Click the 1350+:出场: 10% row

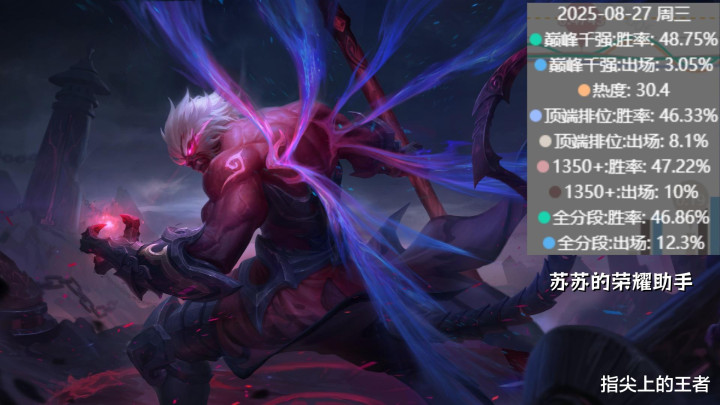(x=624, y=192)
